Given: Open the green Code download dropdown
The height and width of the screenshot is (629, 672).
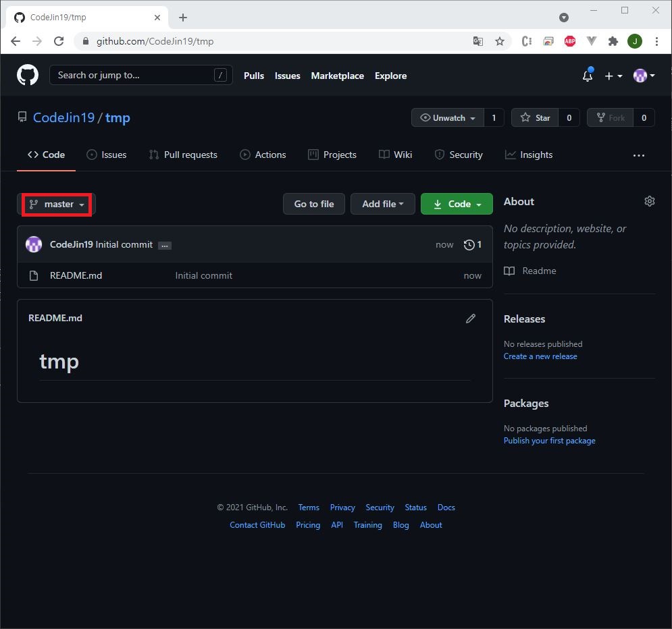Looking at the screenshot, I should coord(457,204).
